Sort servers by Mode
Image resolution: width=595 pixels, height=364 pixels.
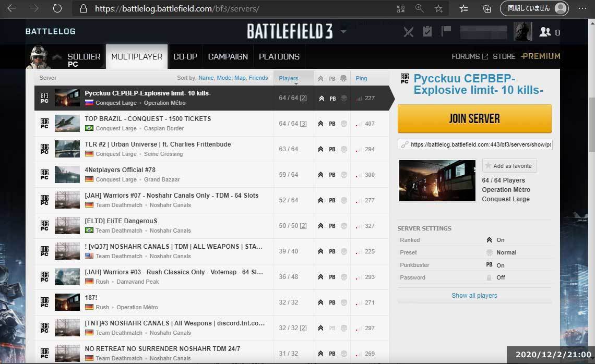pyautogui.click(x=224, y=78)
